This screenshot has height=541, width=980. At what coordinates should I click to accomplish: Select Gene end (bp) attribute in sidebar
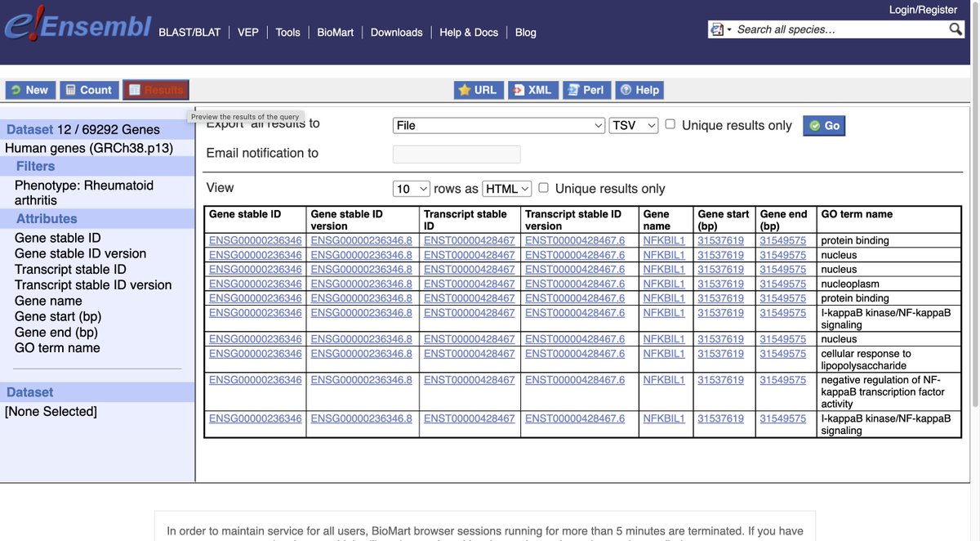(56, 332)
